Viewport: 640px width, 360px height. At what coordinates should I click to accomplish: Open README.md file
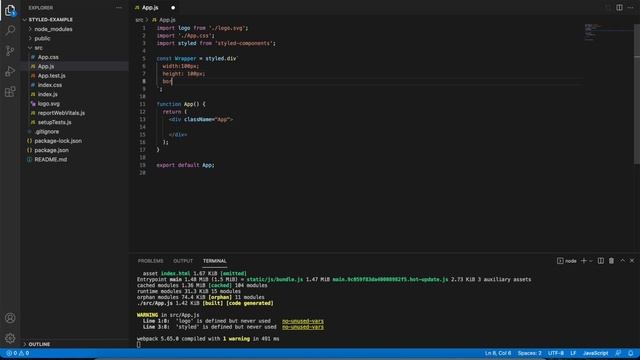51,160
